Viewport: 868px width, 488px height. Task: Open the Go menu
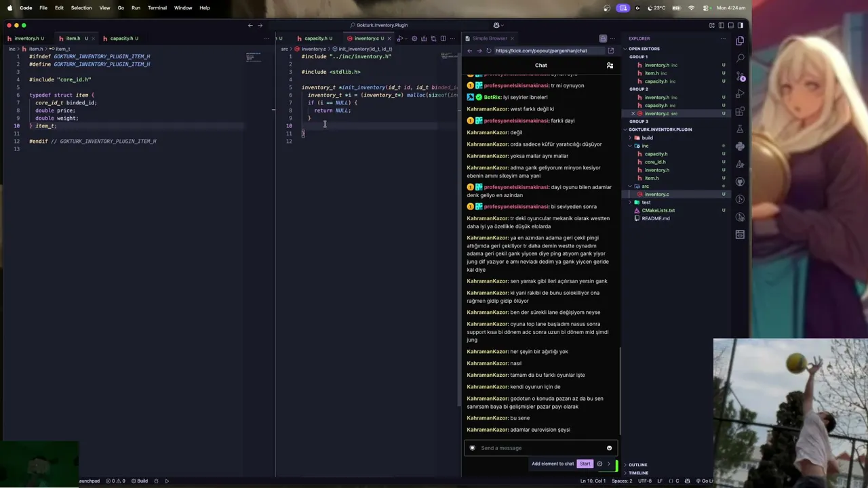click(x=121, y=7)
